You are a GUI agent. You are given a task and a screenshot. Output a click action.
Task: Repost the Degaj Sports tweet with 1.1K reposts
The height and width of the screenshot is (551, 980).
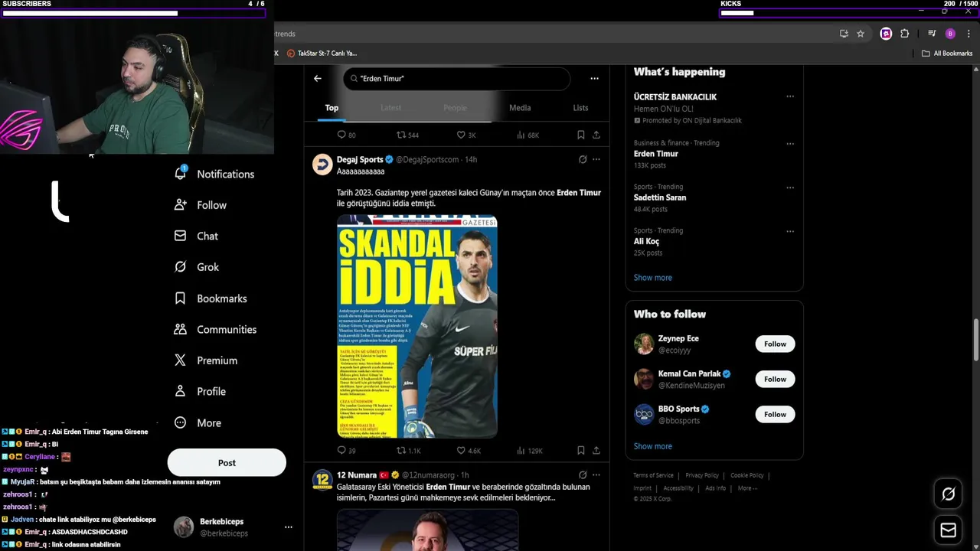[x=408, y=451]
